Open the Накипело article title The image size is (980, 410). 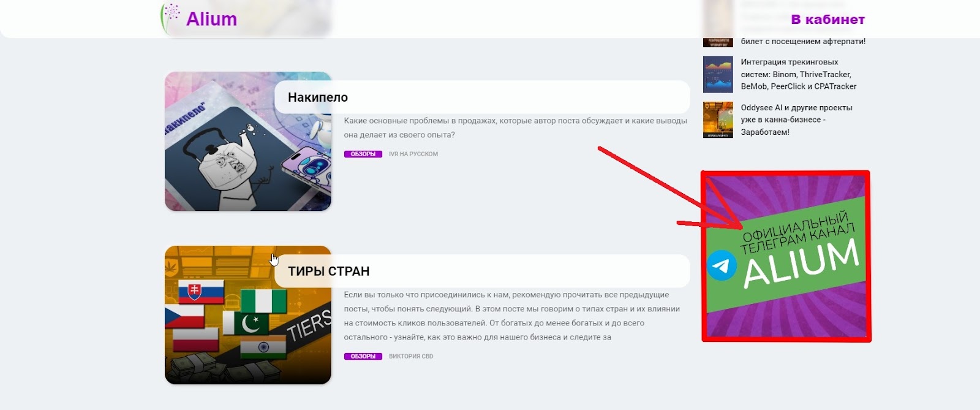point(318,97)
